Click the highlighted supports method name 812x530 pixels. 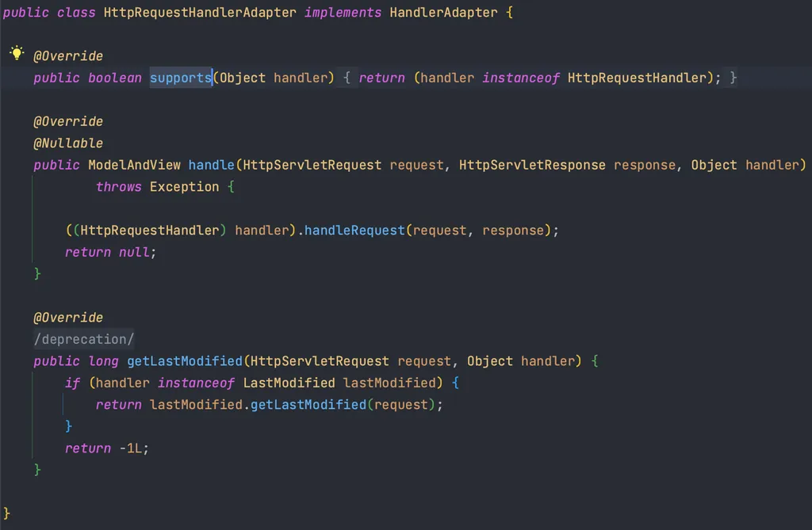181,78
